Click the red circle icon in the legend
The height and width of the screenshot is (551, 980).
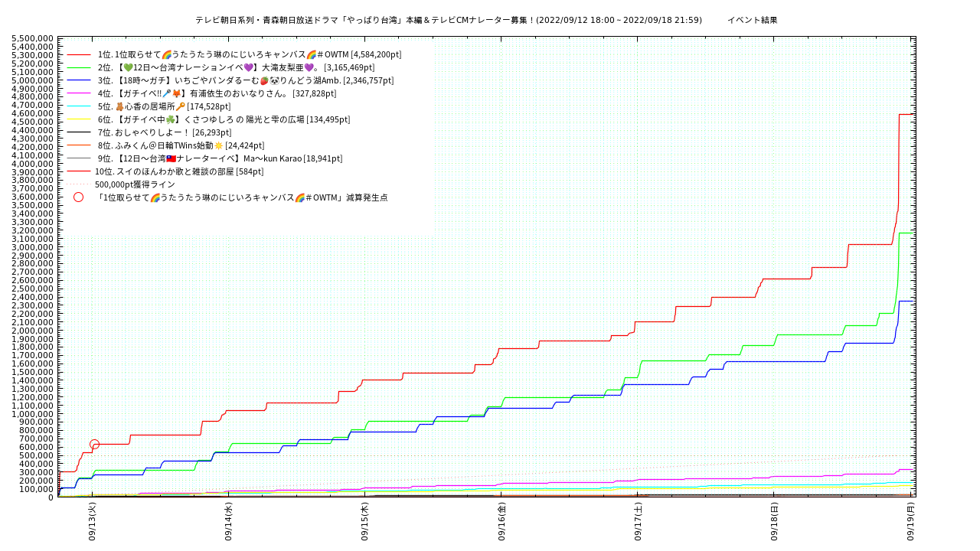pos(78,197)
